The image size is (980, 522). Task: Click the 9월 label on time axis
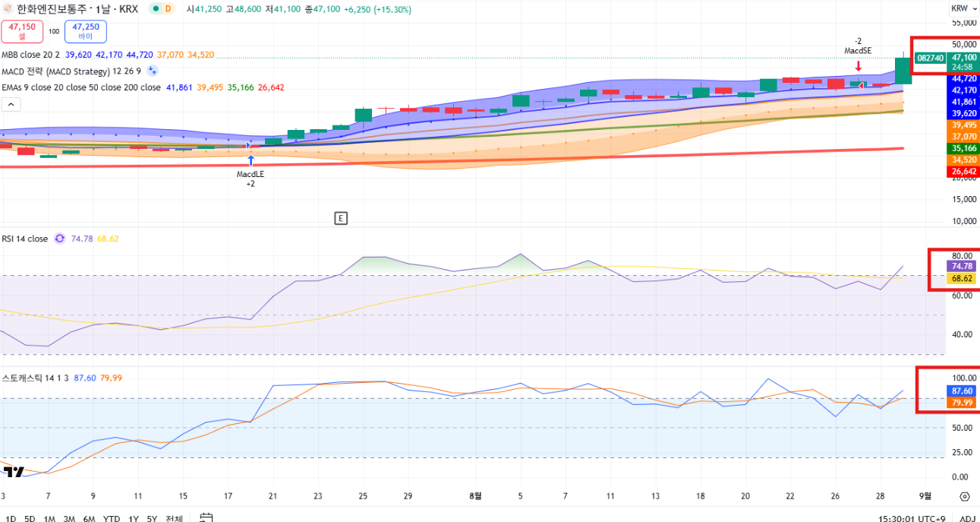[x=925, y=496]
